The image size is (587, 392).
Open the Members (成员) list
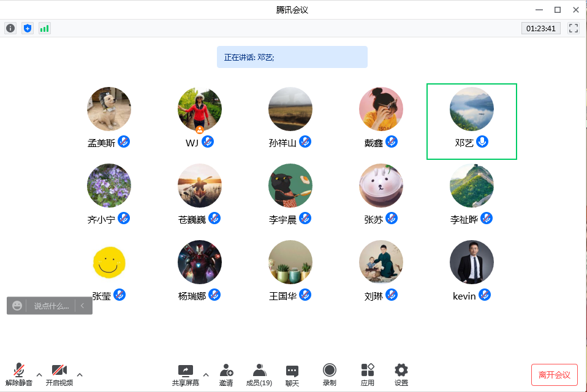click(x=259, y=375)
